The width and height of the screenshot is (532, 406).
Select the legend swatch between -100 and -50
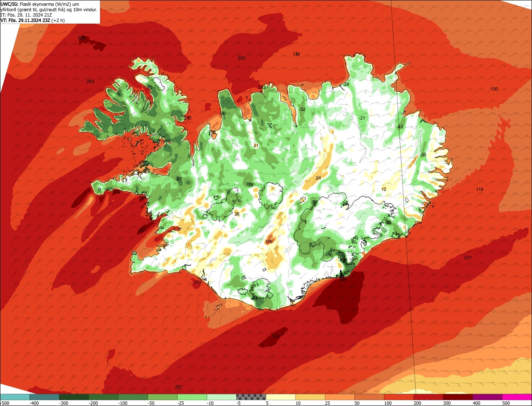(133, 396)
